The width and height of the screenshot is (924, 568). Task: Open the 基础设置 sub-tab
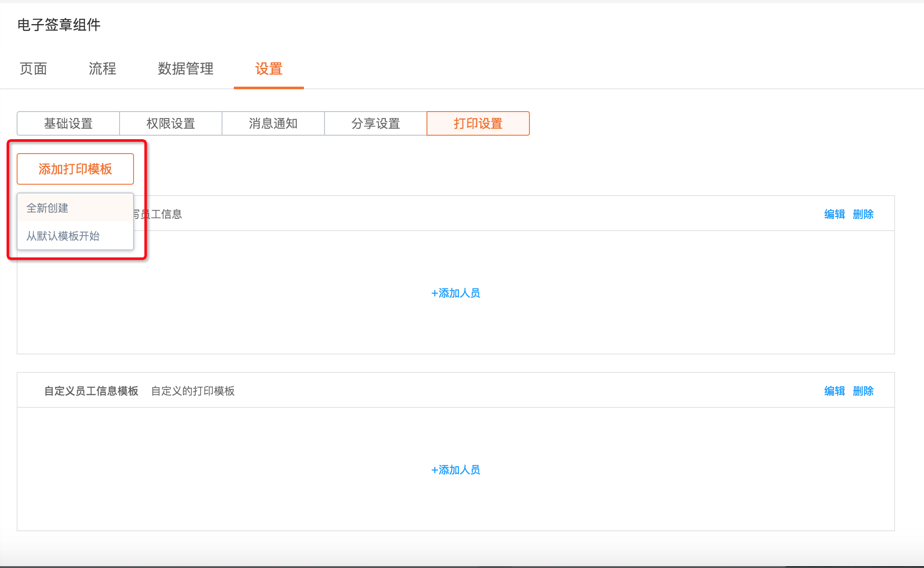[68, 123]
